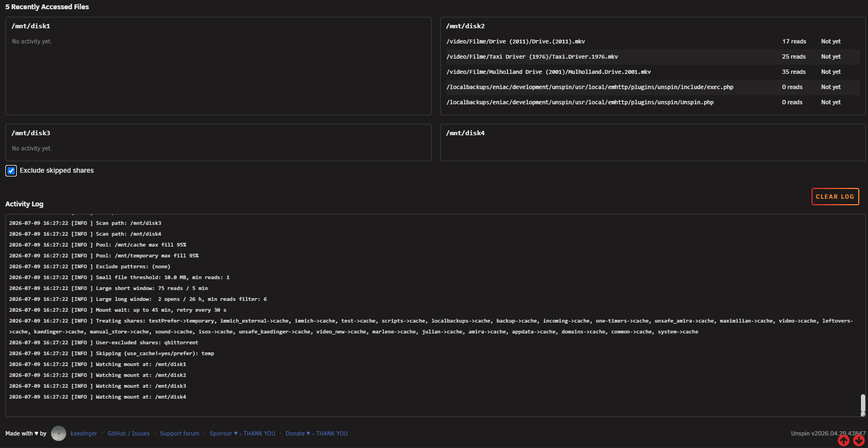Click the /mnt/disk2 panel heading
This screenshot has height=448, width=868.
pyautogui.click(x=465, y=26)
